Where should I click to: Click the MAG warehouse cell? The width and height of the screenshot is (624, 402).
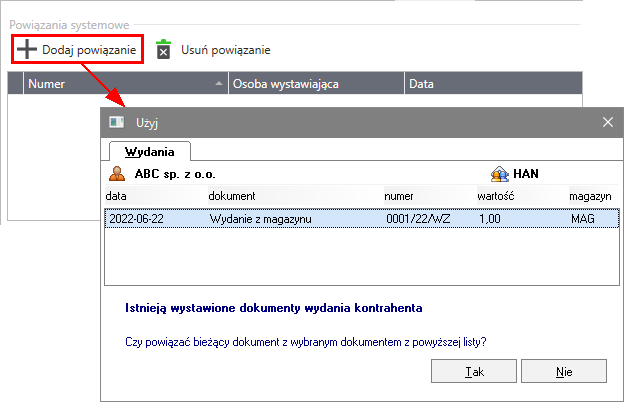583,219
